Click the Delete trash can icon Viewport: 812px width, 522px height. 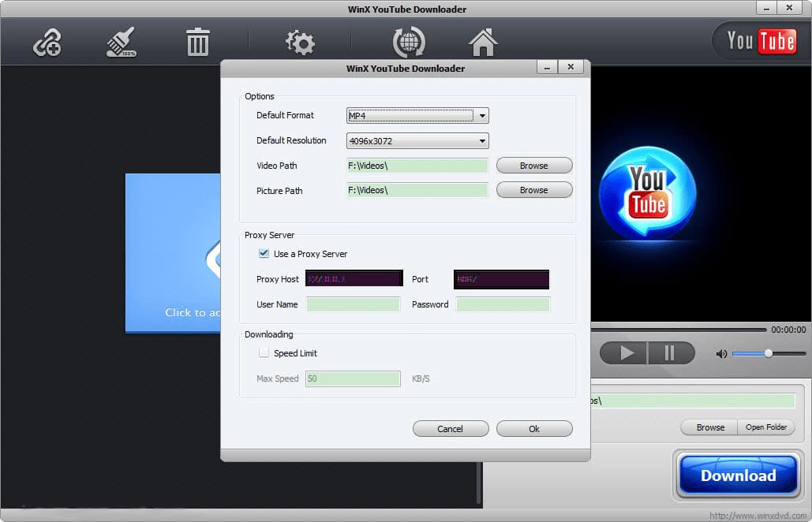click(197, 43)
